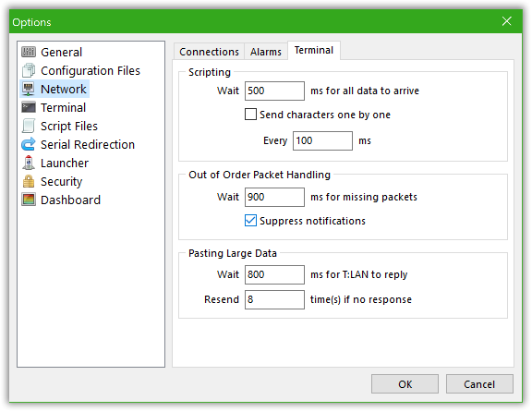The width and height of the screenshot is (532, 412).
Task: Focus the Scripting Wait 500 ms field
Action: (274, 91)
